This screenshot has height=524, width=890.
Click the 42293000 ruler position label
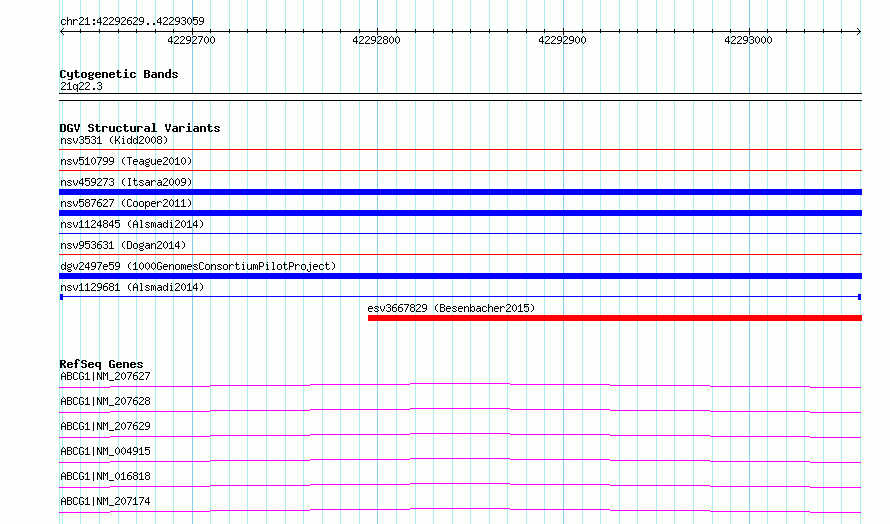click(748, 40)
